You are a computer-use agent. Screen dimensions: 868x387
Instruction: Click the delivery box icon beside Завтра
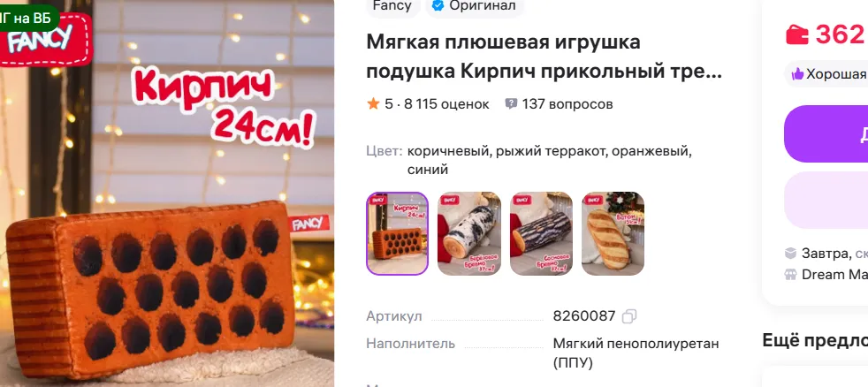(x=790, y=254)
